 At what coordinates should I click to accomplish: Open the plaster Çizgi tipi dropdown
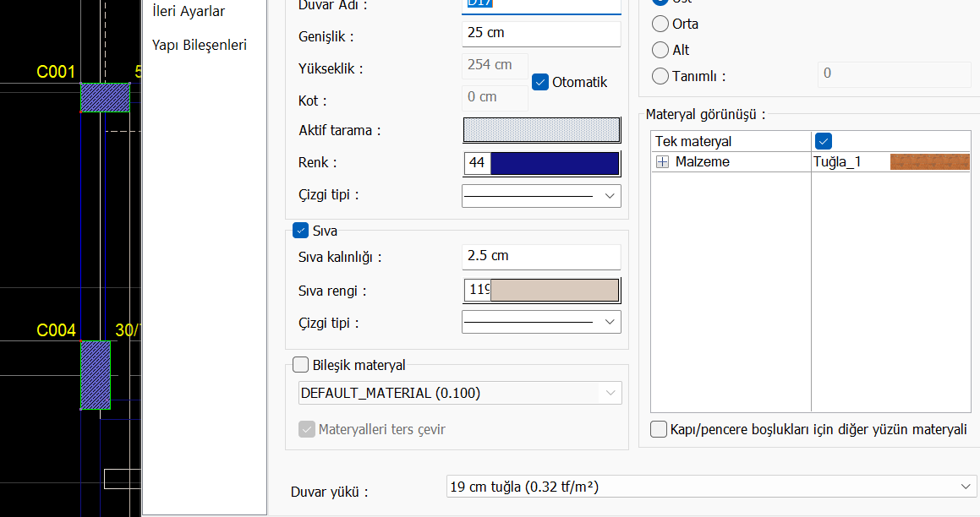541,322
